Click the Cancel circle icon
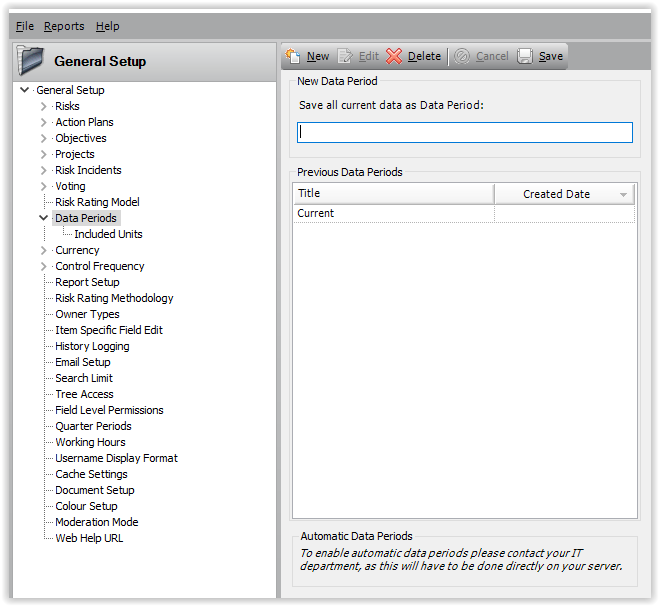Viewport: 659px width, 606px height. [x=462, y=56]
